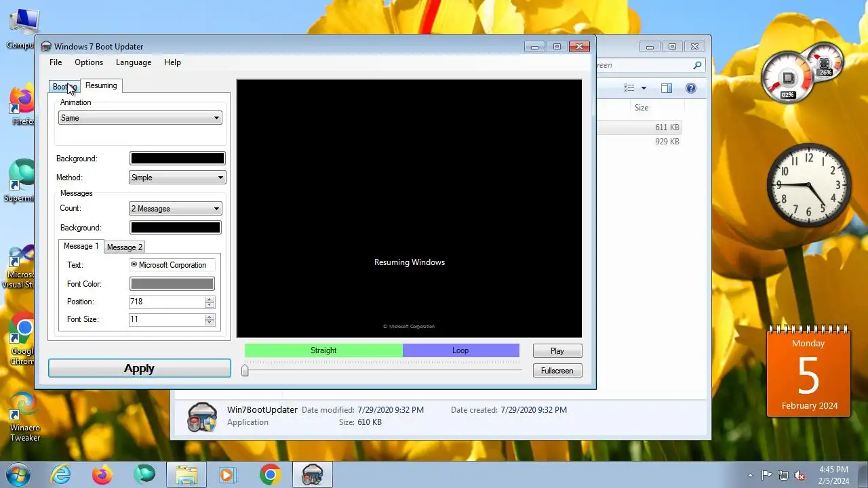Click the Font Size value field
Viewport: 868px width, 488px height.
pos(167,319)
